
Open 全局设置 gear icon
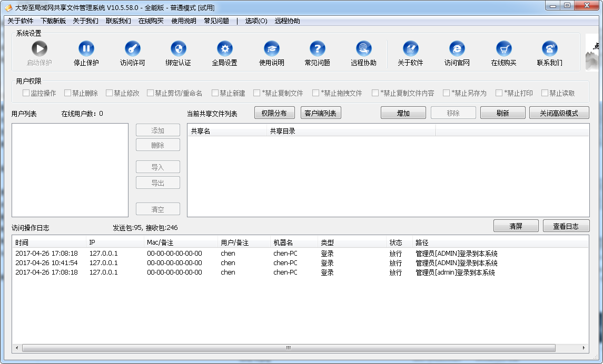click(225, 49)
